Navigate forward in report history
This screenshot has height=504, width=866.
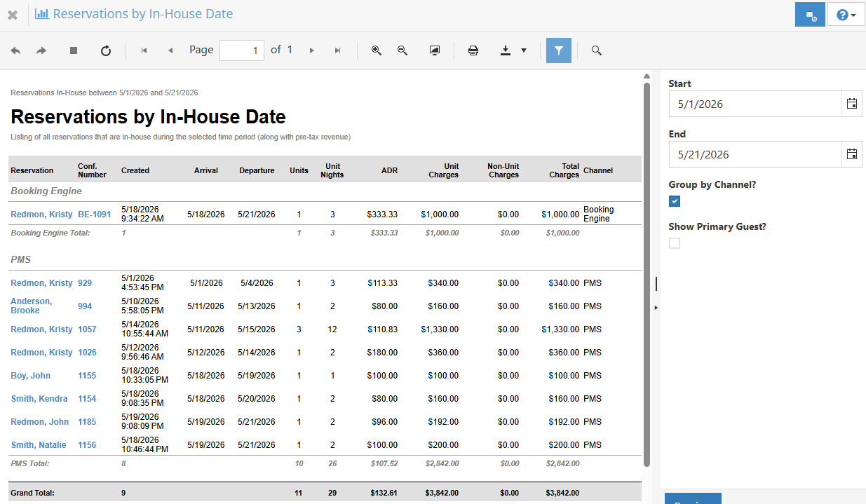41,50
